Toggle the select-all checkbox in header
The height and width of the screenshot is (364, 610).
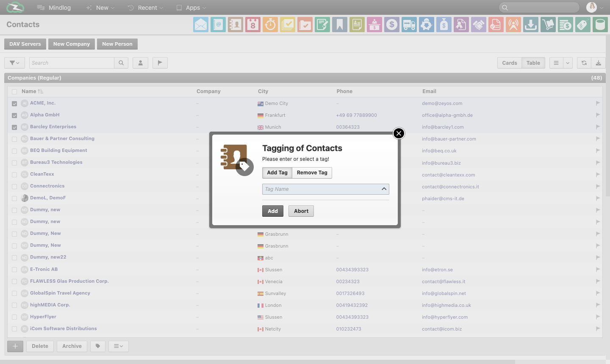(x=14, y=92)
